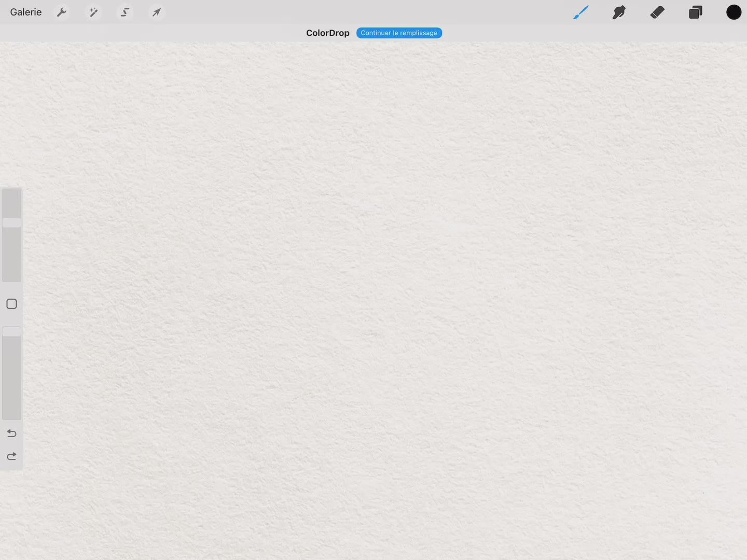Click the bottom of the brush size track
Image resolution: width=747 pixels, height=560 pixels.
click(x=11, y=276)
